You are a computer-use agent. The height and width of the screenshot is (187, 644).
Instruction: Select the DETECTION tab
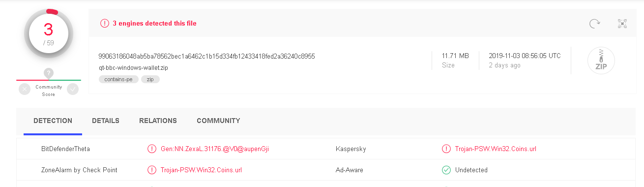(53, 121)
